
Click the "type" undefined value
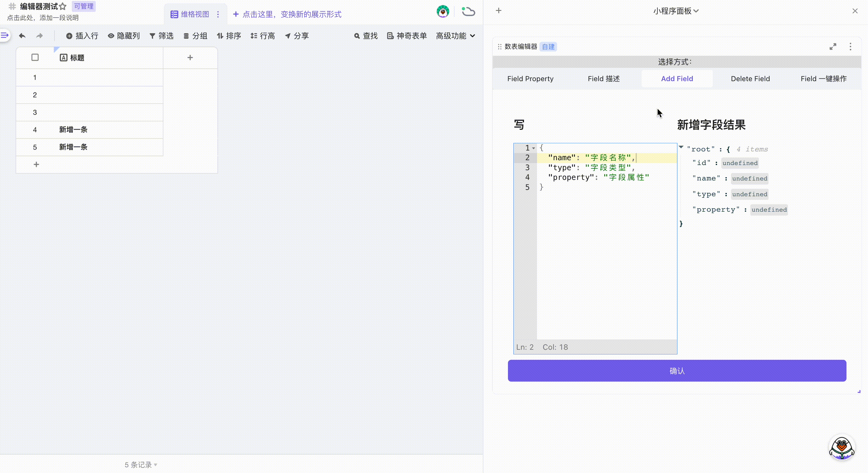point(750,194)
